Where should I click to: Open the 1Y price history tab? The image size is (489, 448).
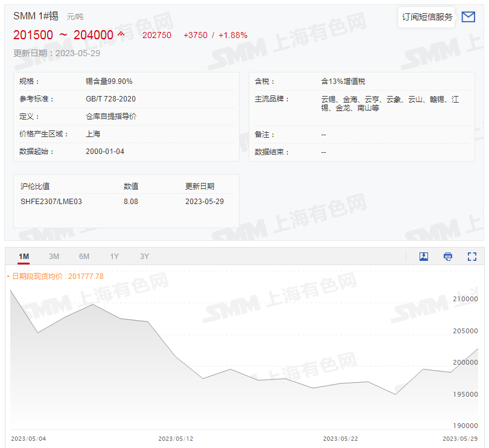pyautogui.click(x=114, y=256)
